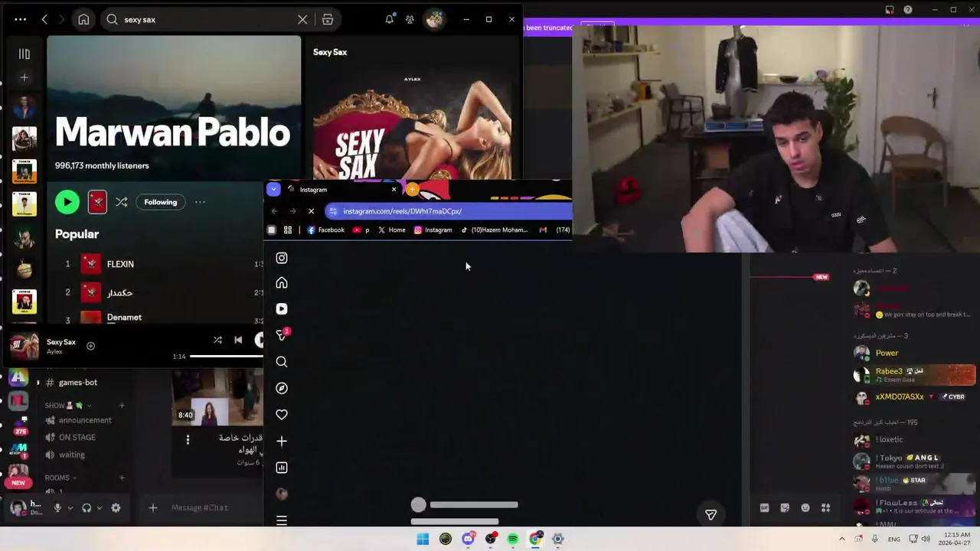This screenshot has height=551, width=980.
Task: Open Discord games-bot channel
Action: pyautogui.click(x=78, y=383)
